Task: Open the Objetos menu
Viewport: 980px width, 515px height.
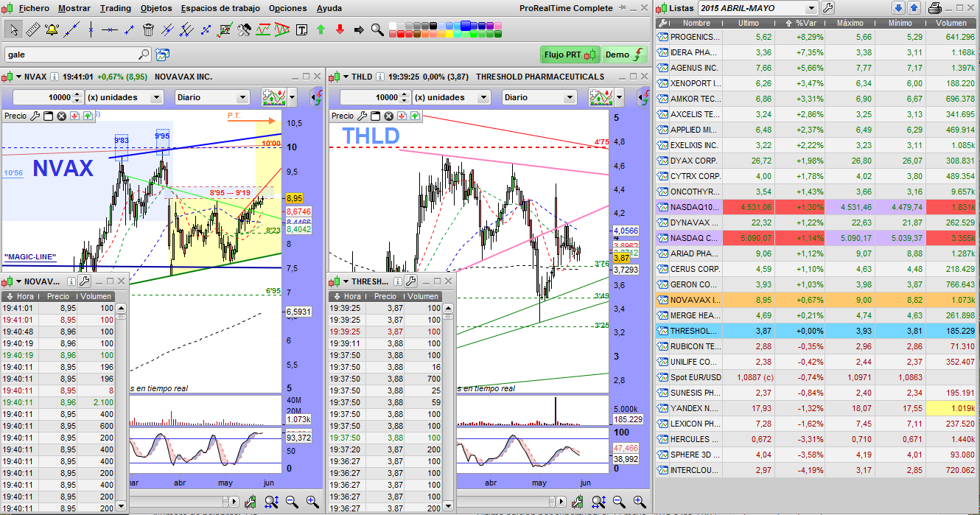Action: click(155, 8)
